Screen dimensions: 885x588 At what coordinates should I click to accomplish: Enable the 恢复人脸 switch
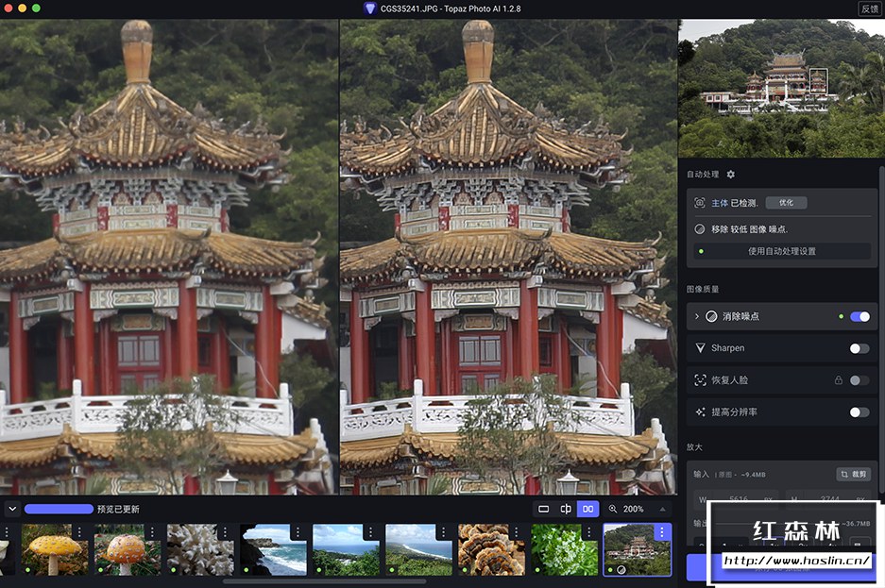[x=859, y=380]
